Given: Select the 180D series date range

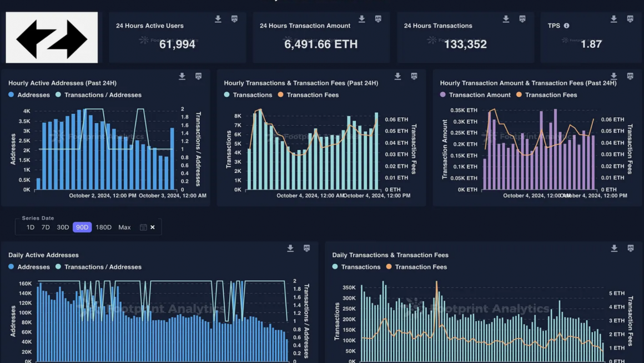Looking at the screenshot, I should pos(103,227).
